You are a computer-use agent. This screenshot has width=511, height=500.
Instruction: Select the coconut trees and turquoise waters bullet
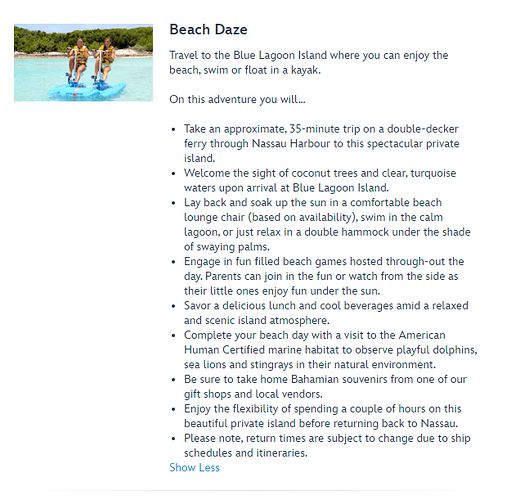[320, 180]
